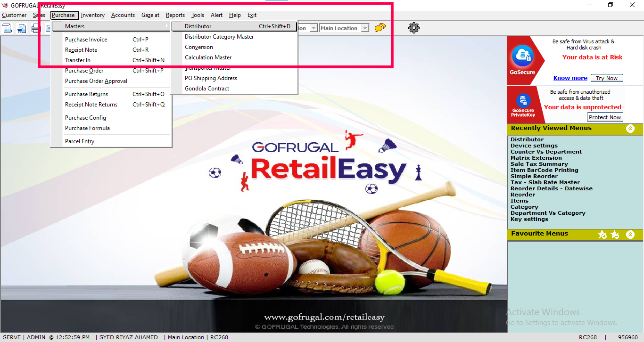Open the Accounts menu
Image resolution: width=644 pixels, height=342 pixels.
point(123,15)
